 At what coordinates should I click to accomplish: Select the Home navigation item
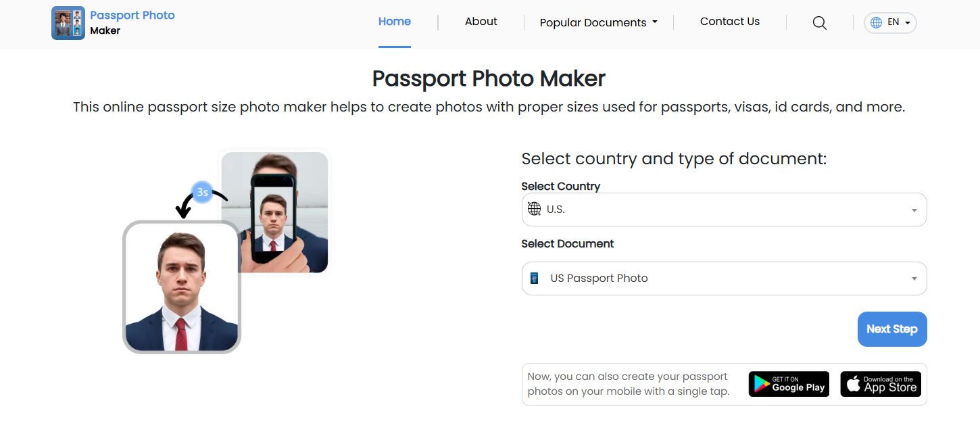(x=394, y=21)
